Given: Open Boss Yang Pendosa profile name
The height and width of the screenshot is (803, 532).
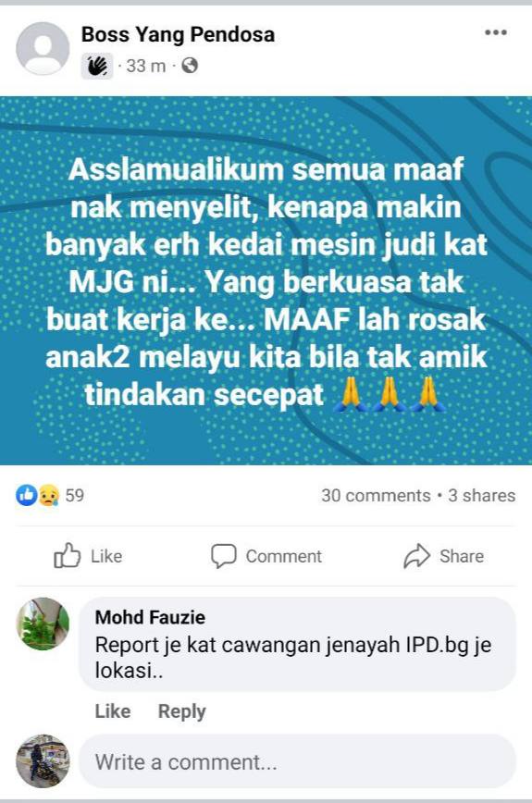Looking at the screenshot, I should click(179, 35).
